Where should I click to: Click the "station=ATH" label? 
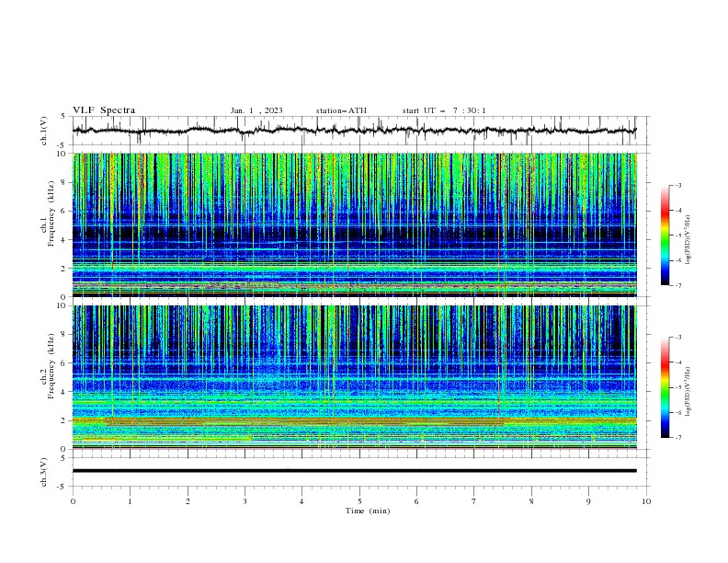tap(341, 110)
